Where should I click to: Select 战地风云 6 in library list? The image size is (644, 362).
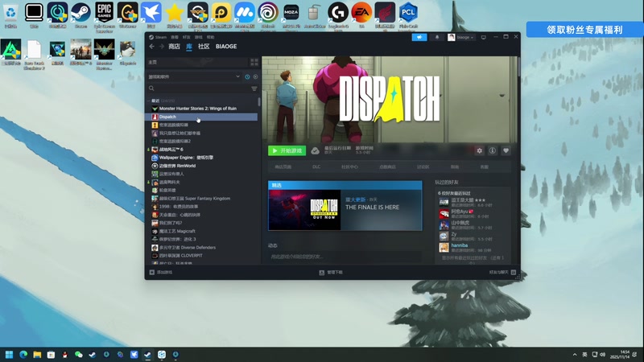201,150
